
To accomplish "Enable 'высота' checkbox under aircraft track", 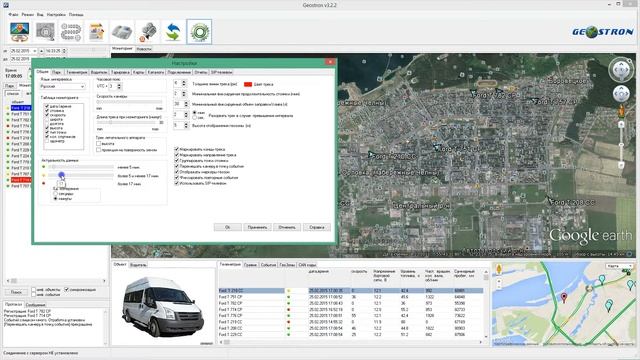I will point(98,144).
